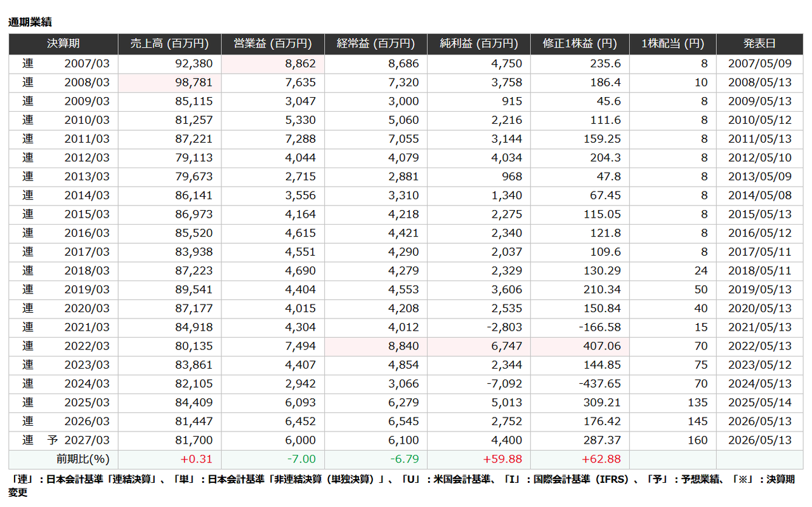Click announcement date 2007/05/09

coord(760,63)
